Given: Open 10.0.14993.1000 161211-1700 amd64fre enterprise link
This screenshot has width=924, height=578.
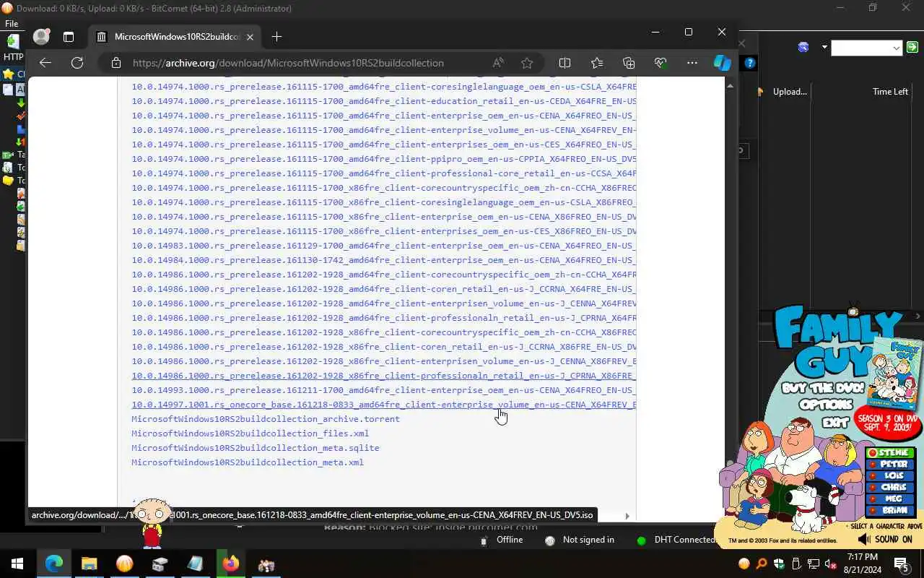Looking at the screenshot, I should click(383, 390).
